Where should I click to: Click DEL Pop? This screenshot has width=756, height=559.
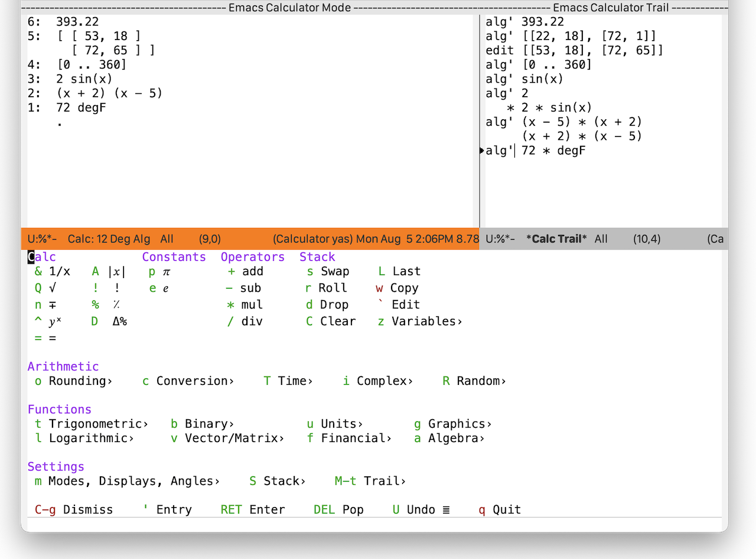(338, 509)
